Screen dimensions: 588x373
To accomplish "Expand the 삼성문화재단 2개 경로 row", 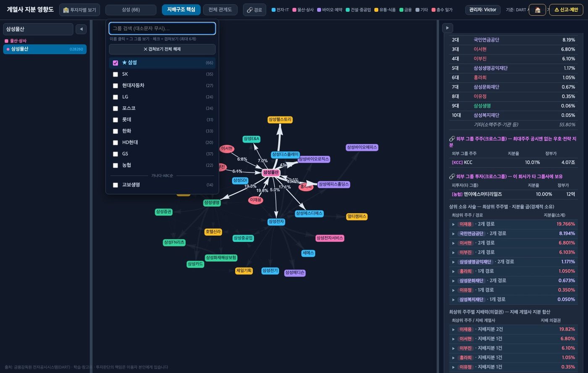I will coord(513,280).
